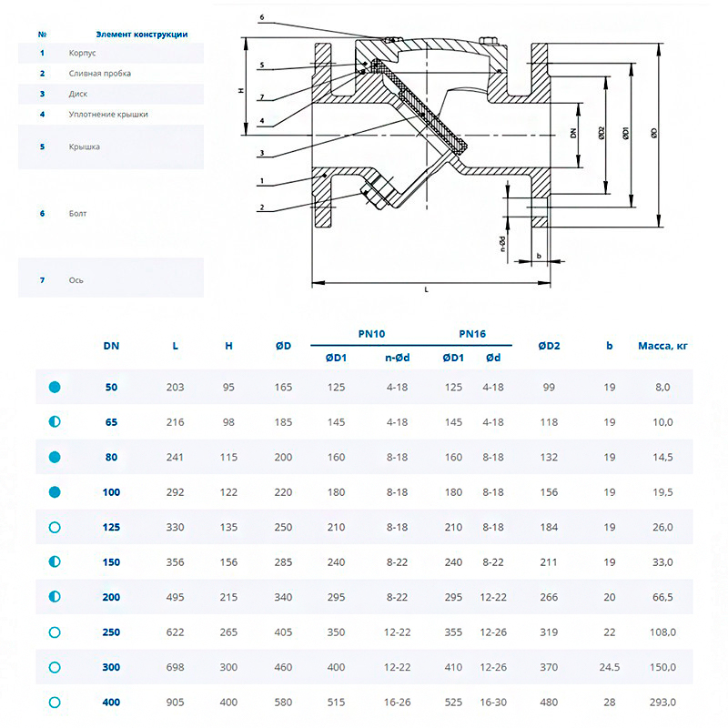Click the 'Корпус' item in parts list
The image size is (728, 728).
click(82, 53)
